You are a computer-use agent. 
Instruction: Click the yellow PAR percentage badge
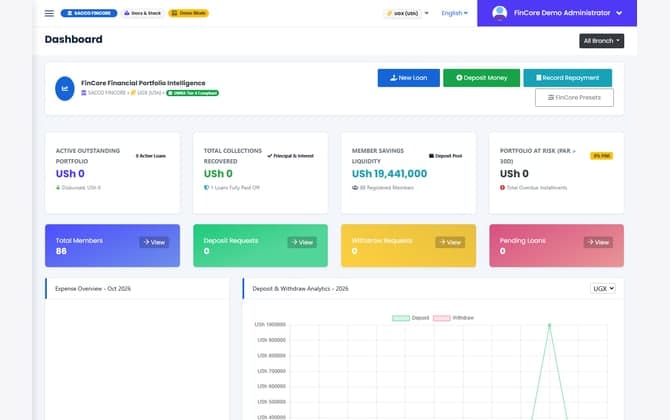pos(602,156)
